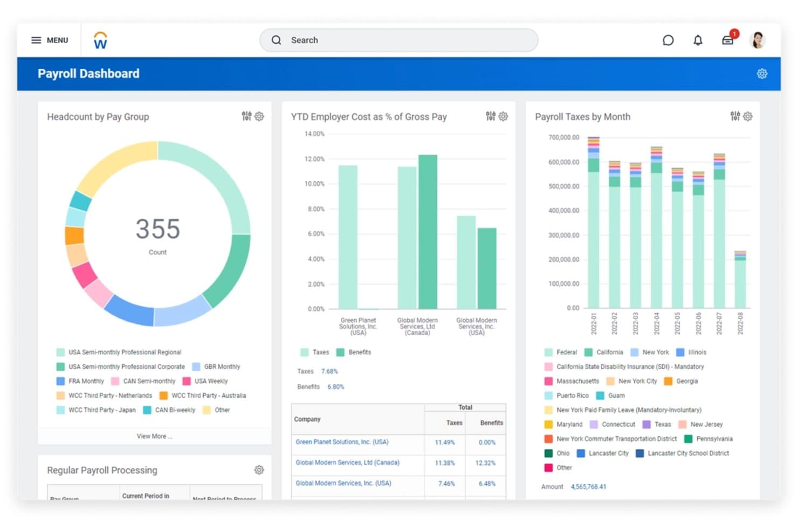Click the search magnifier icon
The width and height of the screenshot is (798, 532).
[276, 40]
